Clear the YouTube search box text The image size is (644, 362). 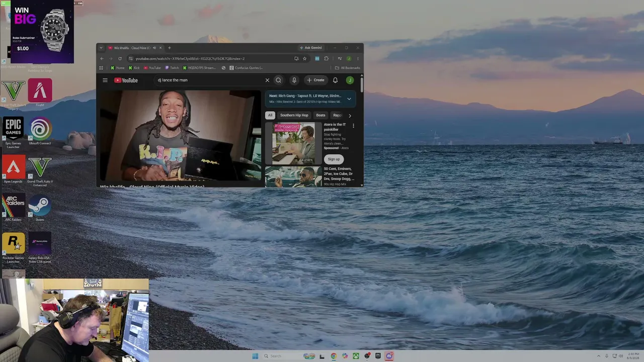[x=267, y=80]
